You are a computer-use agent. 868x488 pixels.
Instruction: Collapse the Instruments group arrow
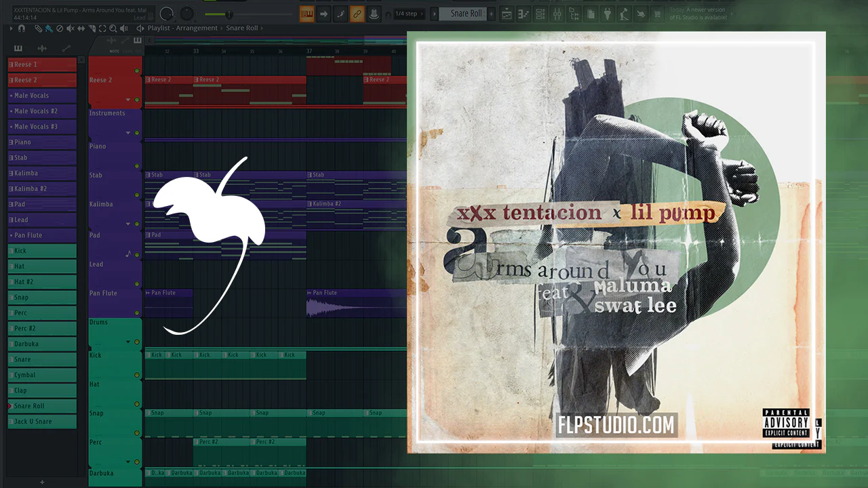pos(128,133)
